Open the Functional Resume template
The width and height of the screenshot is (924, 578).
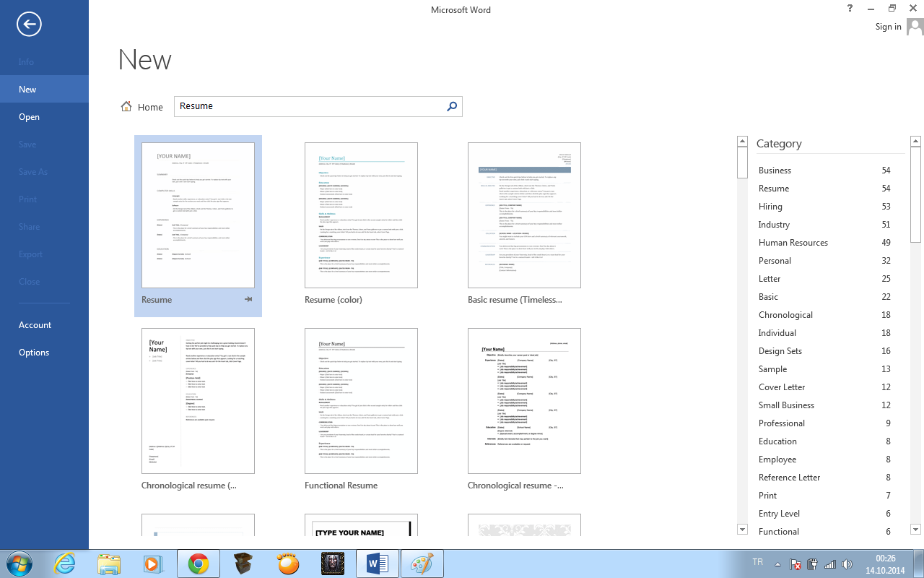(x=361, y=401)
